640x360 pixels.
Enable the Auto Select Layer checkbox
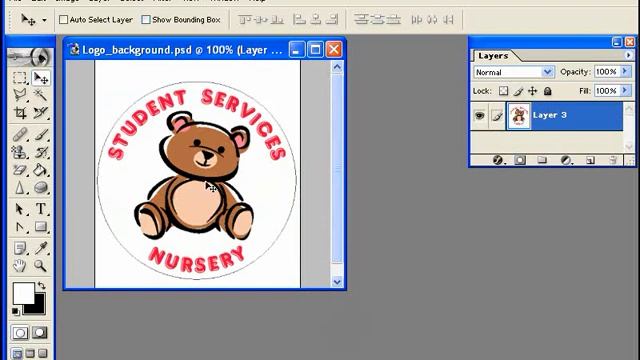[x=64, y=20]
